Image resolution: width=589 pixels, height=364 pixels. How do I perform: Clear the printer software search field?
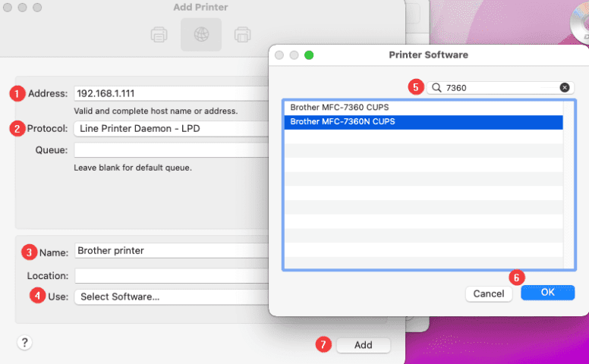click(x=564, y=87)
